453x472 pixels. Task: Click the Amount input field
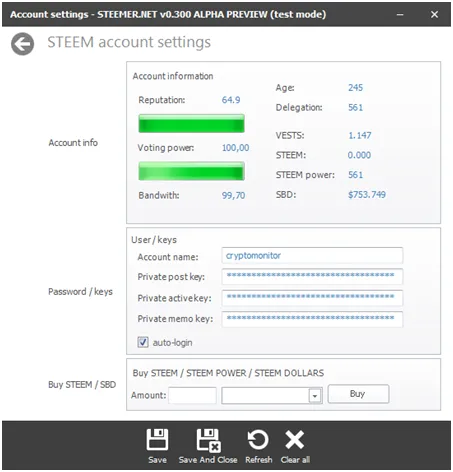click(192, 396)
